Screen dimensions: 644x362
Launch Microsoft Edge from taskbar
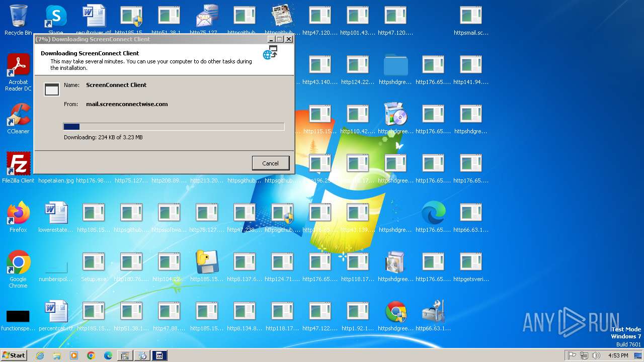[x=108, y=355]
